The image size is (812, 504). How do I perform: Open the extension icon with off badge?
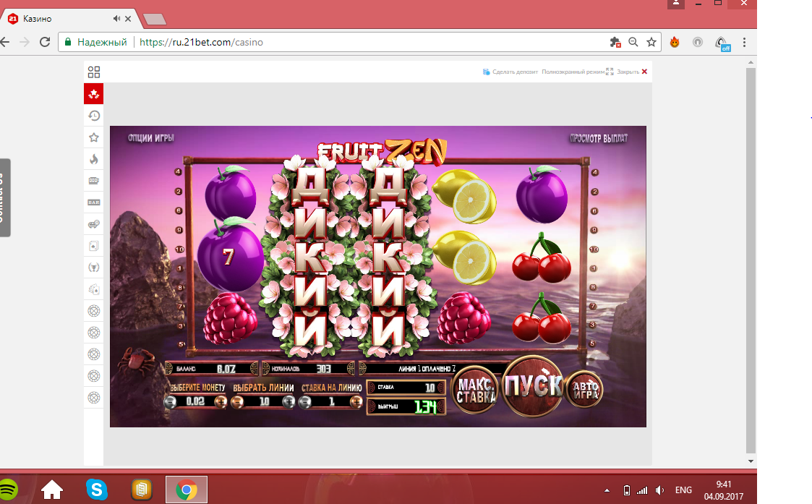(722, 43)
